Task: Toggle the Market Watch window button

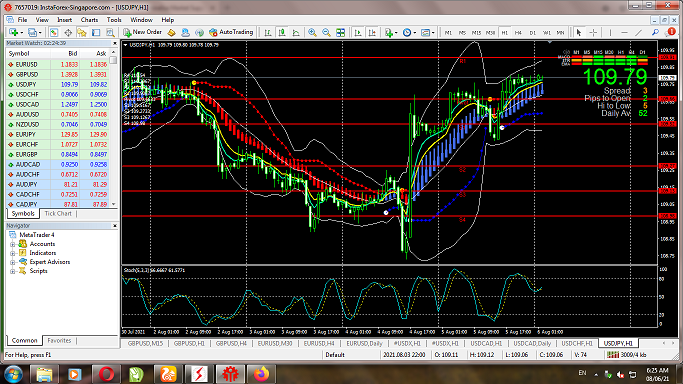Action: [x=54, y=33]
